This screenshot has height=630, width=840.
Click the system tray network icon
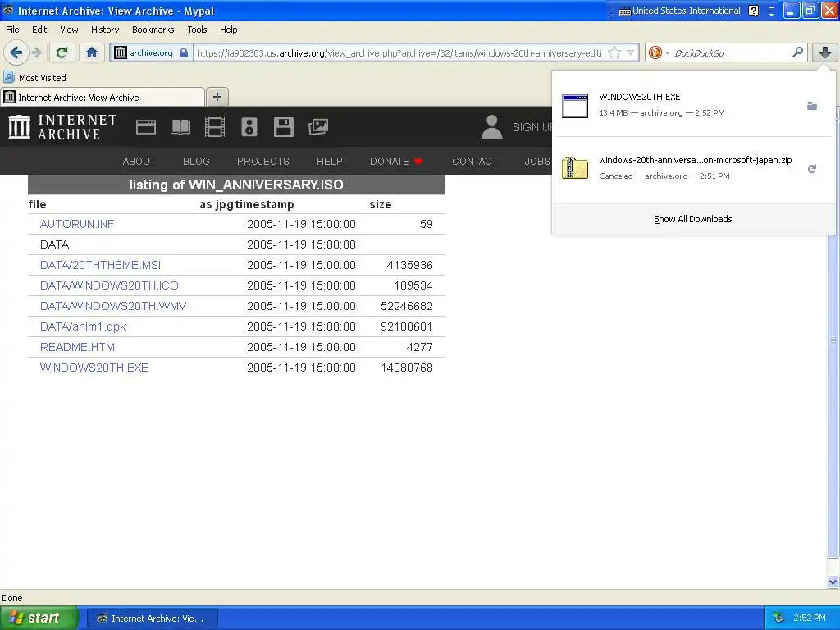(x=779, y=618)
